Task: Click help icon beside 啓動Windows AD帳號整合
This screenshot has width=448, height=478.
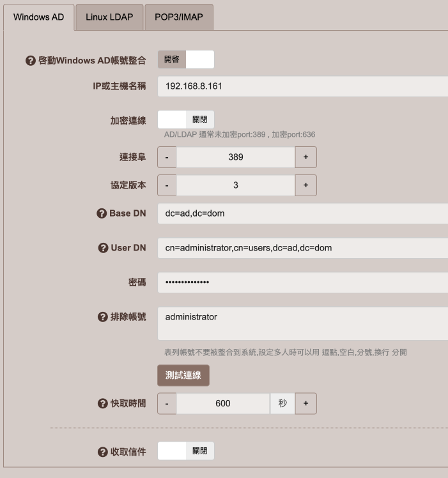Action: [x=30, y=61]
